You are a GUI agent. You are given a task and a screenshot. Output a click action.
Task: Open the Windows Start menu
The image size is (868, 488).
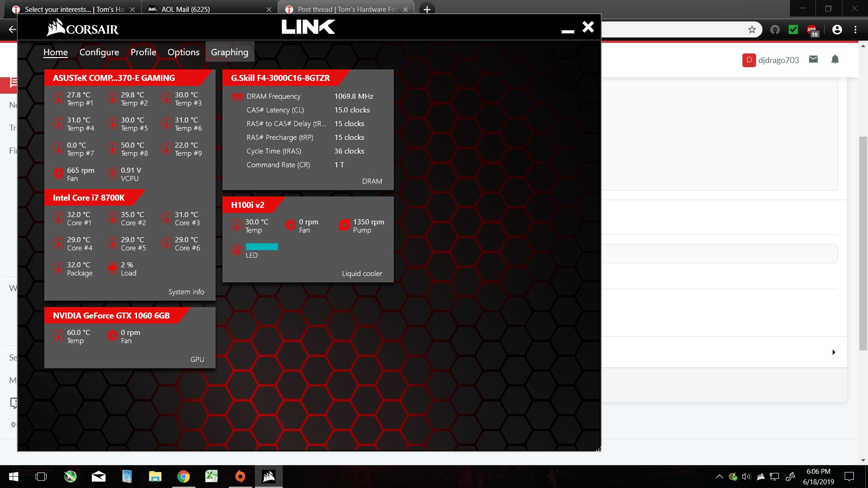tap(14, 477)
